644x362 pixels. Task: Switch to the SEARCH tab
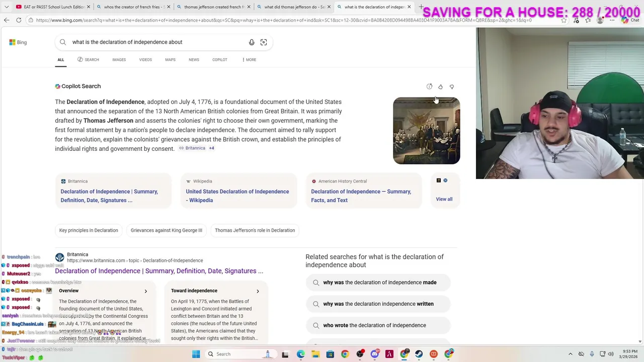coord(88,60)
